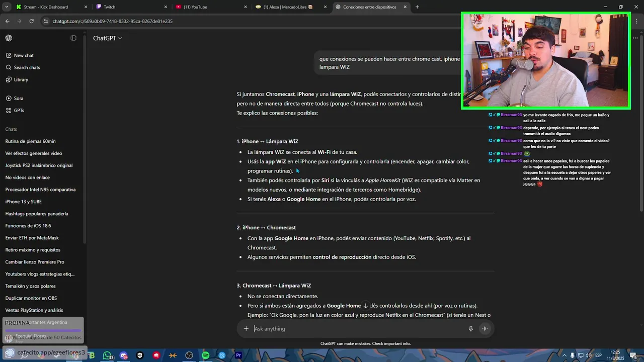Close the Twitch tab
This screenshot has height=362, width=644.
click(166, 7)
